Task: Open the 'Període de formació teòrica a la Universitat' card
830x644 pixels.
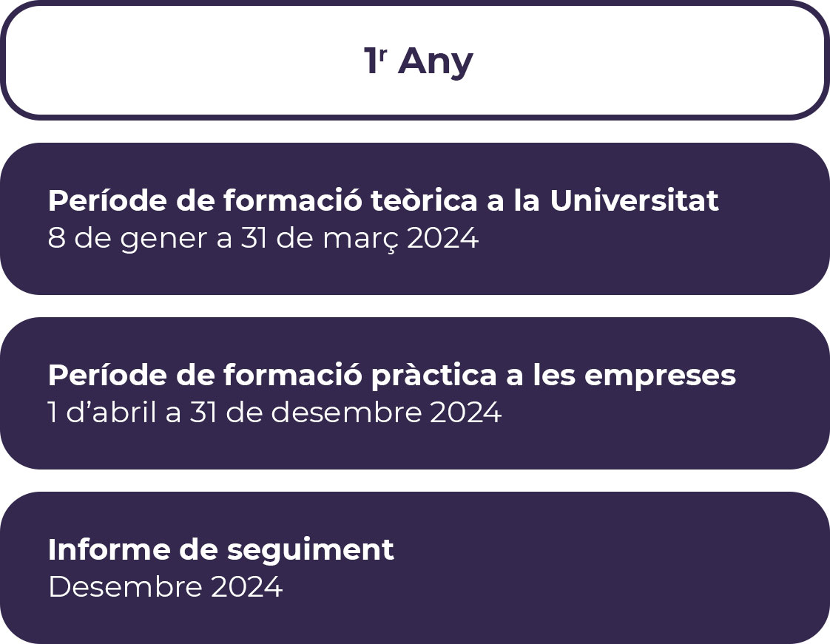Action: pyautogui.click(x=415, y=219)
